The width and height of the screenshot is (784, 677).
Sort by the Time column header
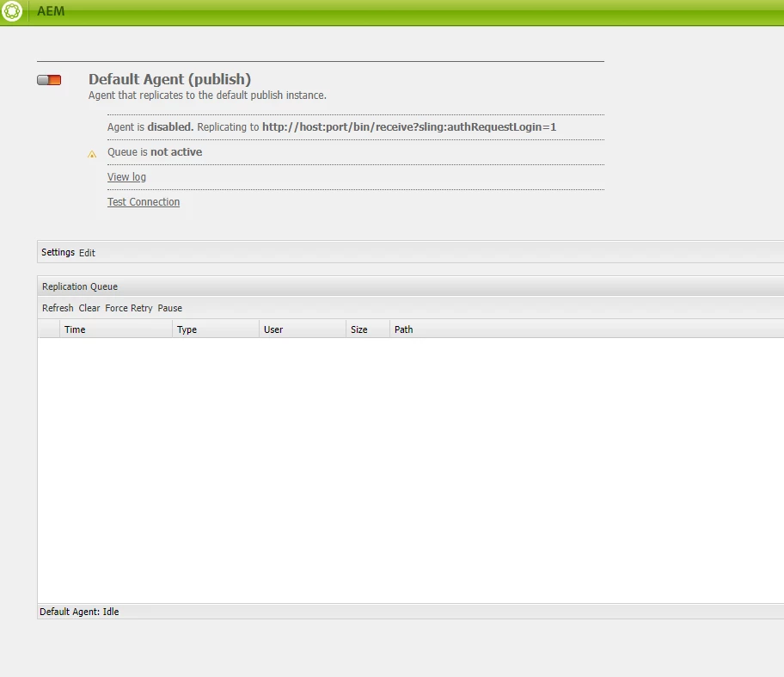[x=116, y=329]
